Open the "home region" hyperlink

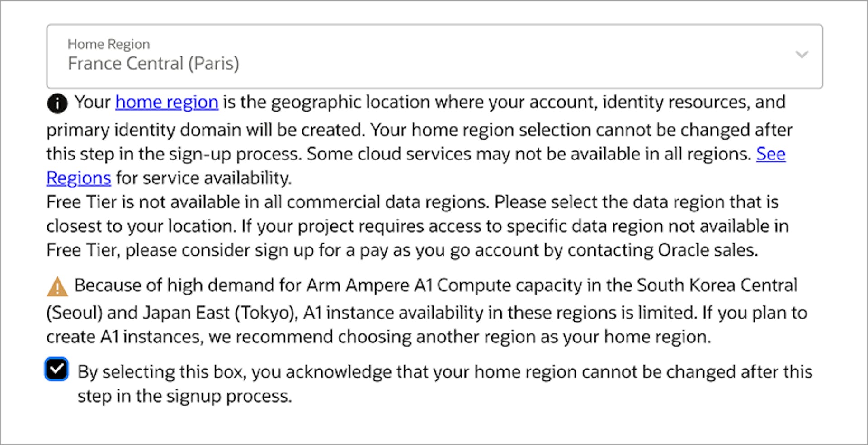(x=167, y=102)
